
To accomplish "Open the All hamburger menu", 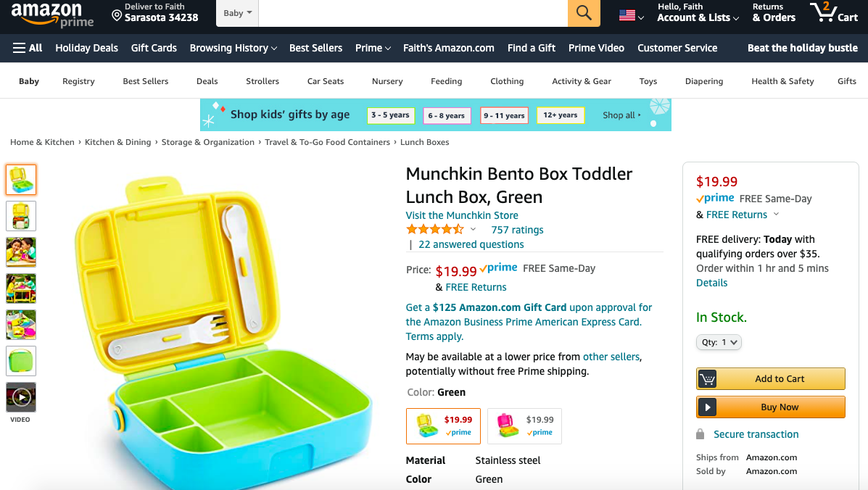I will pos(28,48).
